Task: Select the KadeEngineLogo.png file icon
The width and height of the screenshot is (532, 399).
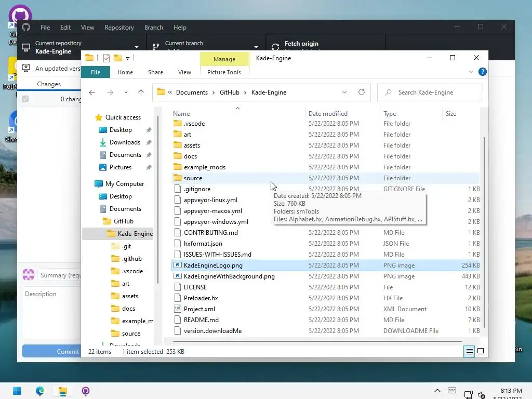Action: coord(178,265)
